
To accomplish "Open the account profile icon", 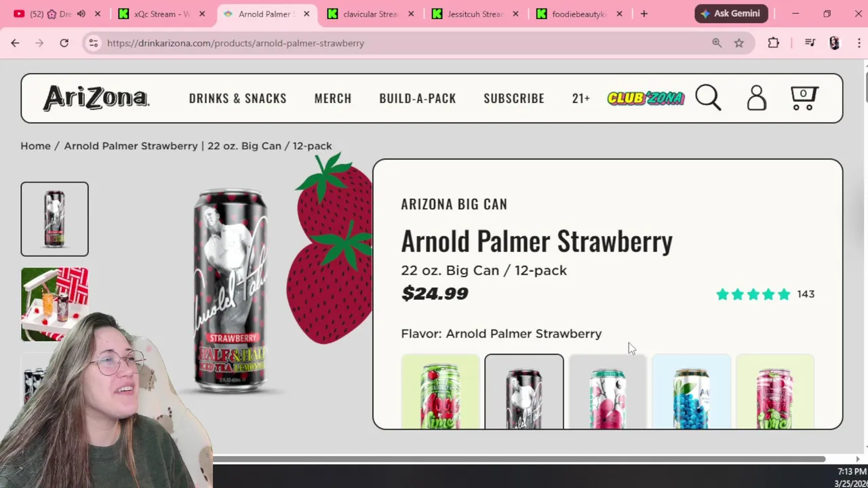I will (756, 98).
